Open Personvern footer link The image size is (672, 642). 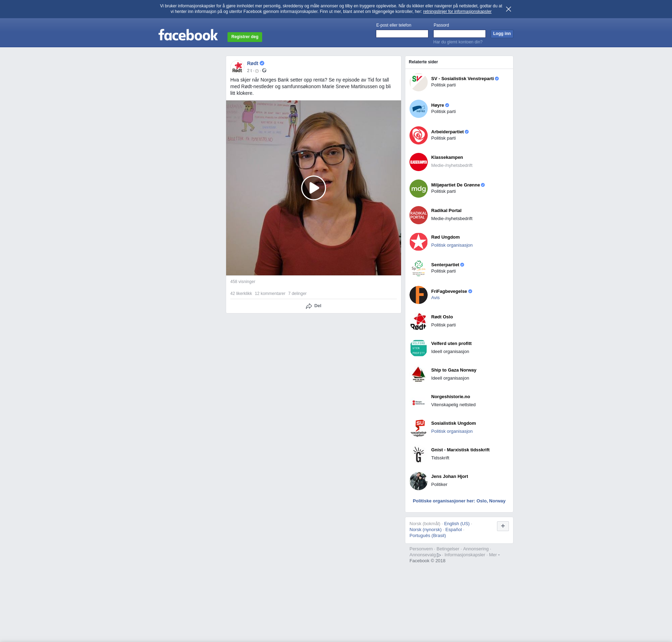coord(421,549)
